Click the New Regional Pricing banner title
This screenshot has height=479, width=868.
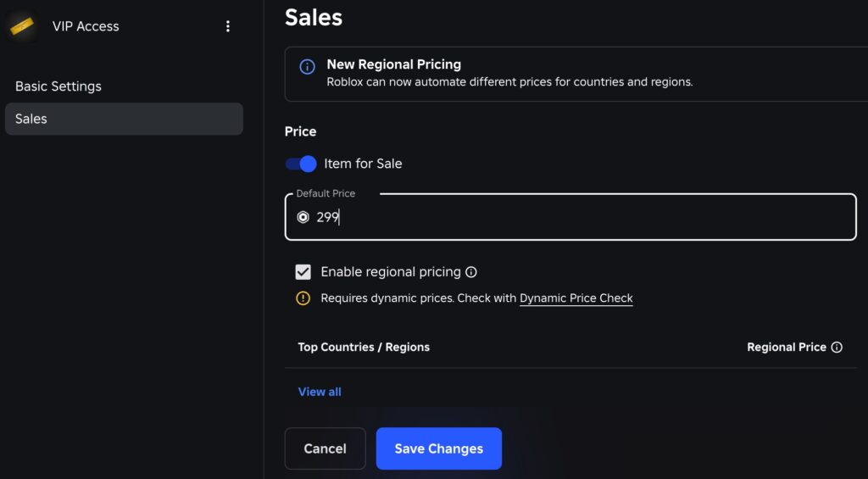click(x=393, y=64)
